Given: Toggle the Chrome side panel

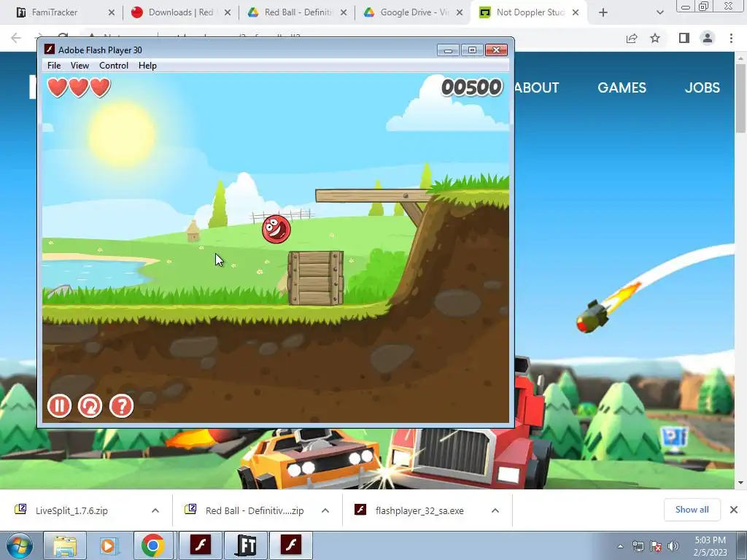Looking at the screenshot, I should point(684,38).
